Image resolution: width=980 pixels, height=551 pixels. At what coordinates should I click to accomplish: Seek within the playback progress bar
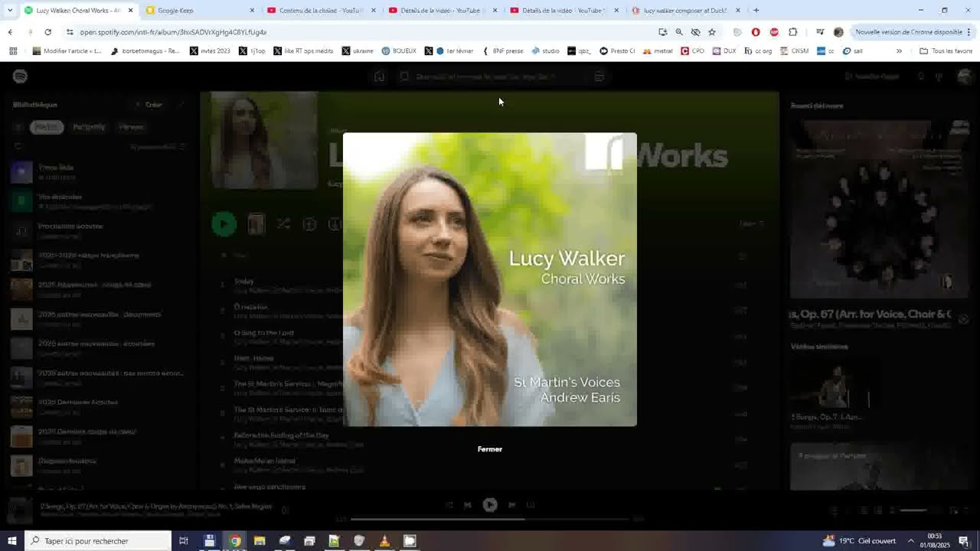click(x=490, y=519)
